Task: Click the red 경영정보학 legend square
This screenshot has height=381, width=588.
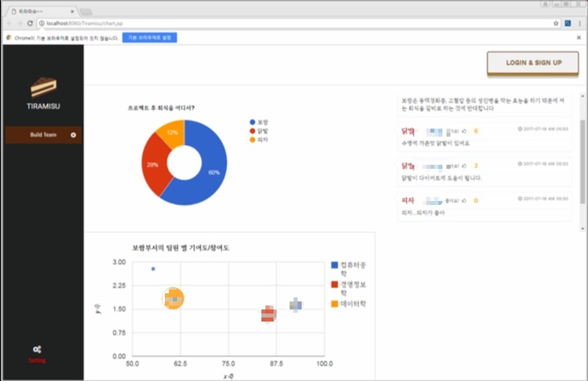Action: (x=335, y=285)
